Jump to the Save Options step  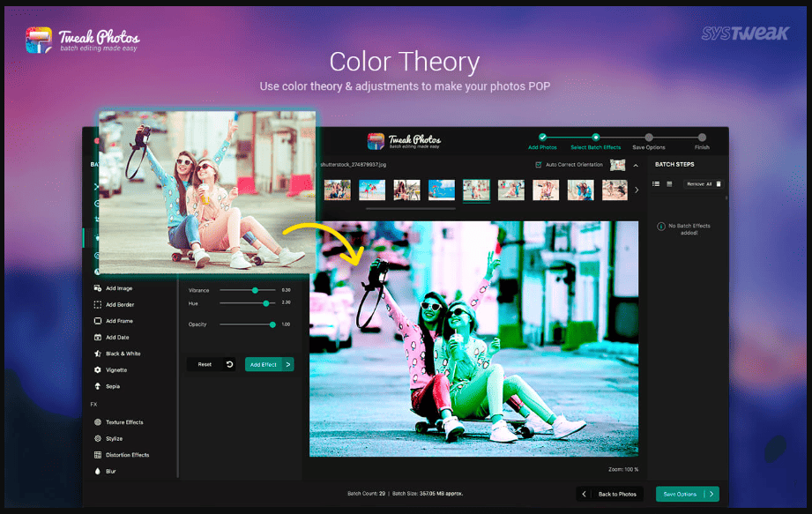(648, 142)
